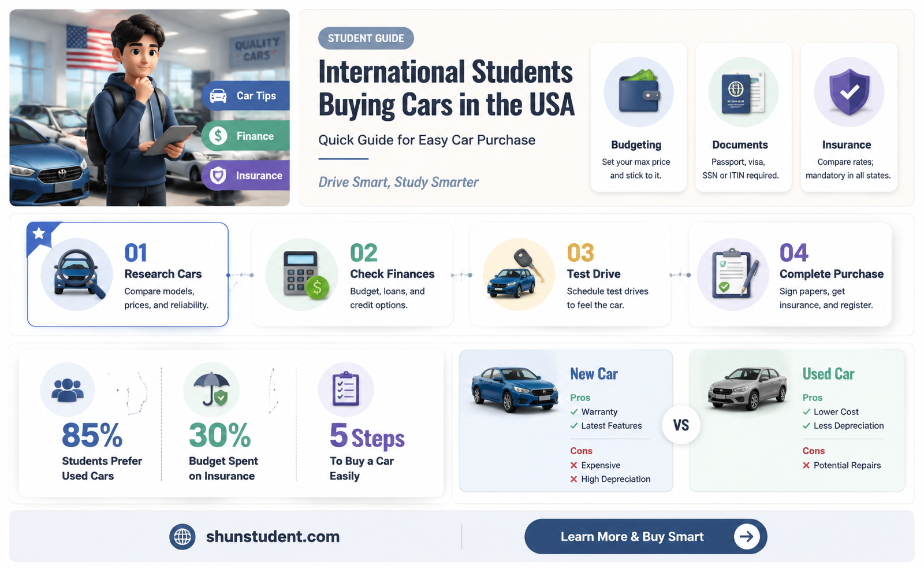Click 'Schedule test drives to feel the car' text
924x568 pixels.
[608, 298]
